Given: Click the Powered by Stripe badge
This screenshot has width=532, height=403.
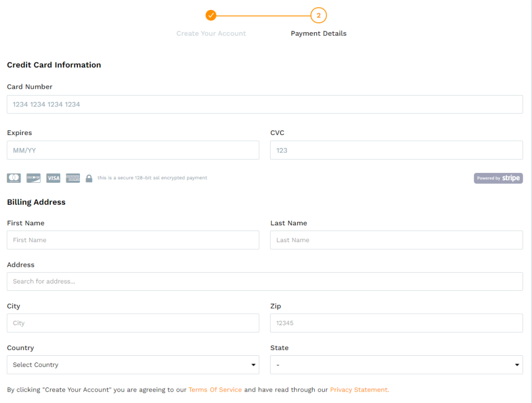Looking at the screenshot, I should point(498,178).
